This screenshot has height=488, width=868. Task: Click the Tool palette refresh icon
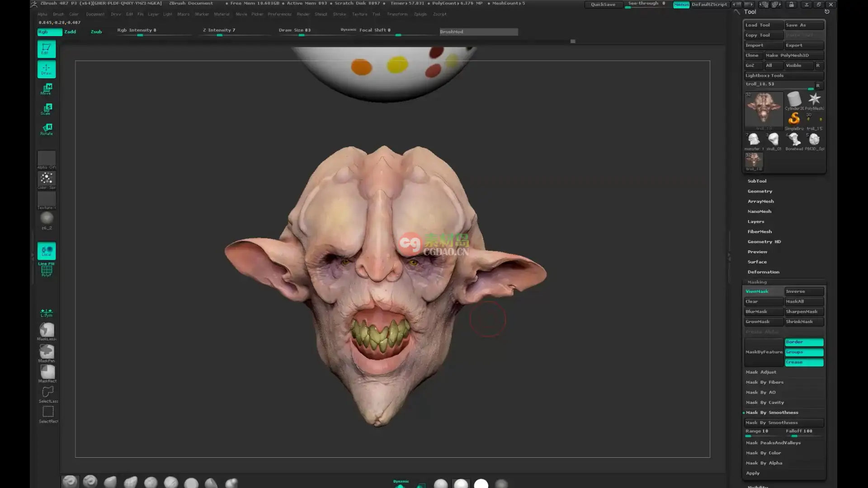tap(827, 12)
